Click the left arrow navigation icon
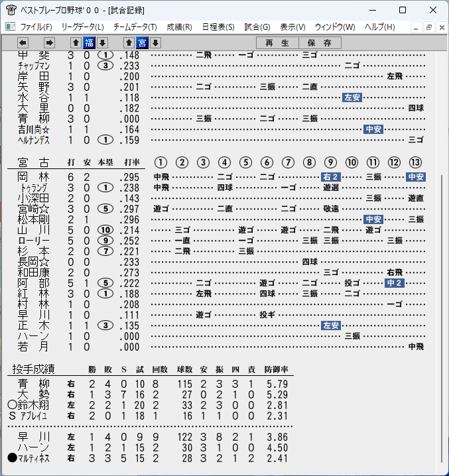This screenshot has height=476, width=449. click(23, 43)
